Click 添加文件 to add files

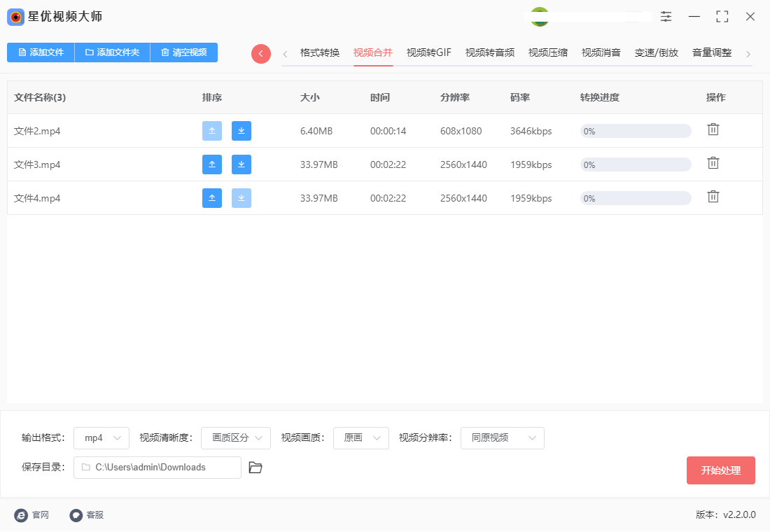click(x=40, y=52)
